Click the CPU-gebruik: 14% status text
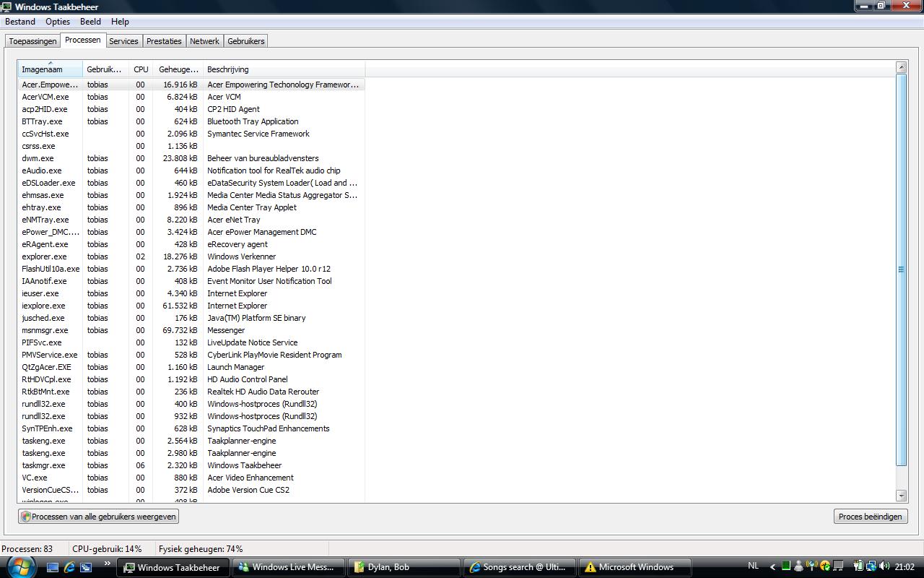The image size is (924, 578). click(107, 549)
